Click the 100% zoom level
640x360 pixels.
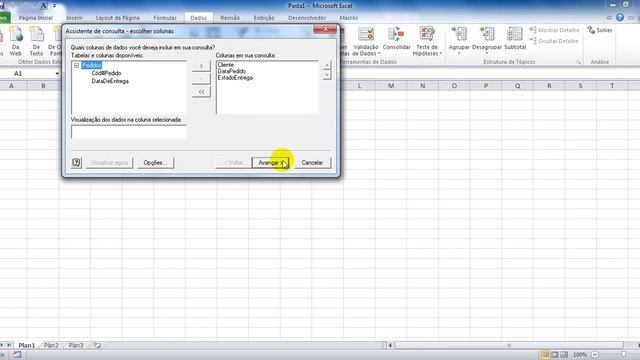[x=580, y=355]
